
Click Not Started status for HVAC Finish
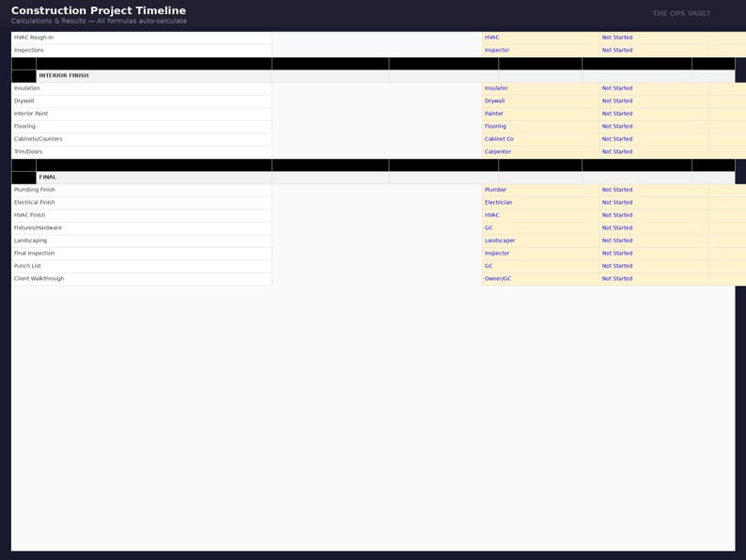point(654,215)
